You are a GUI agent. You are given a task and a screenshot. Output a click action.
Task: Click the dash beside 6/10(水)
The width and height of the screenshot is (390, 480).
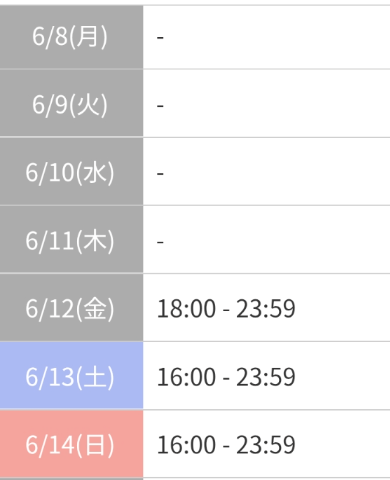click(x=160, y=174)
